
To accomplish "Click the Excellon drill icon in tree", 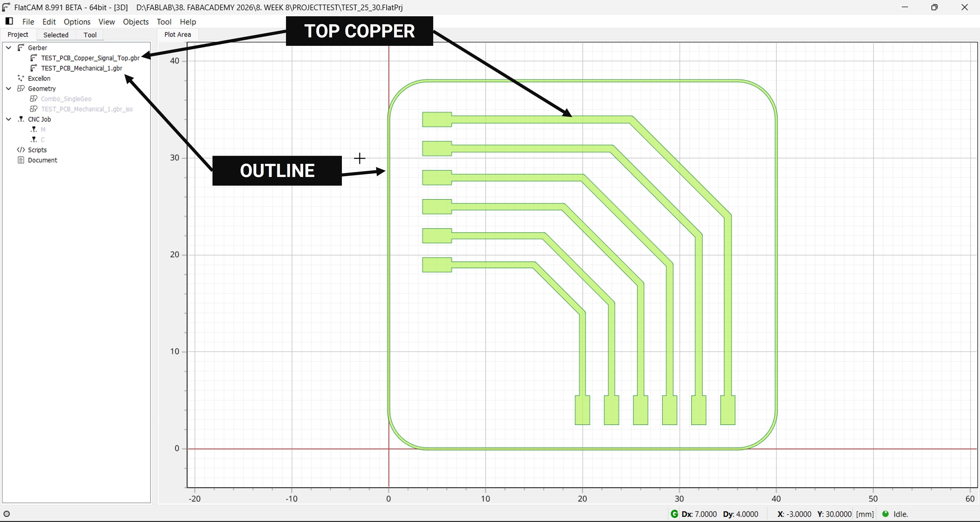I will (21, 78).
